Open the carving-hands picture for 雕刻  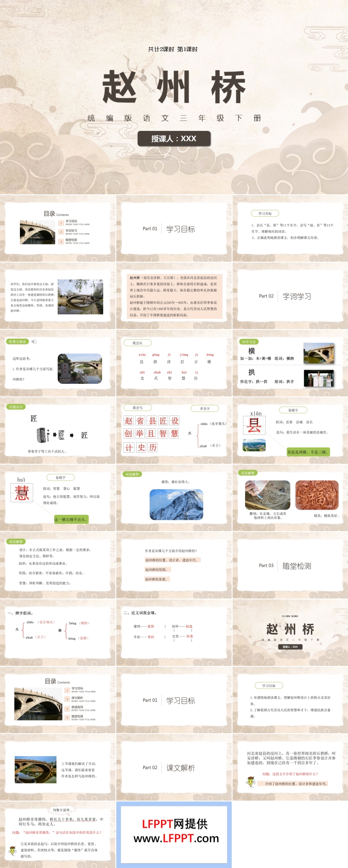268,495
